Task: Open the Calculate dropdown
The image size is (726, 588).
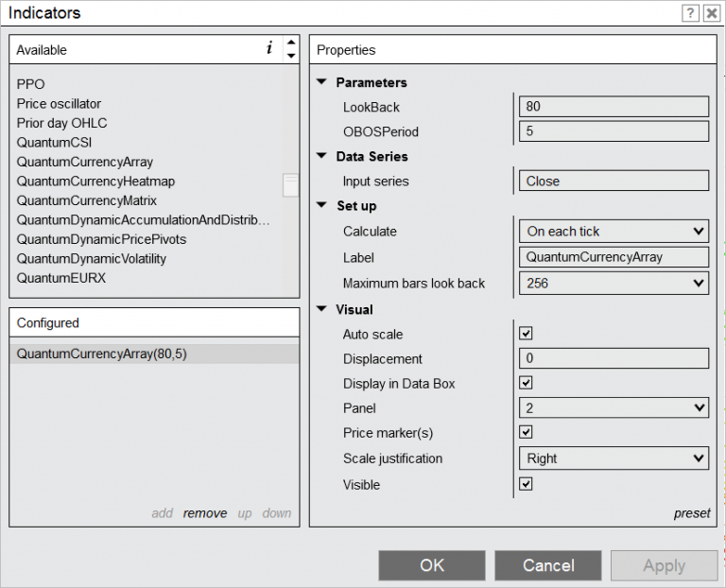Action: [x=614, y=231]
